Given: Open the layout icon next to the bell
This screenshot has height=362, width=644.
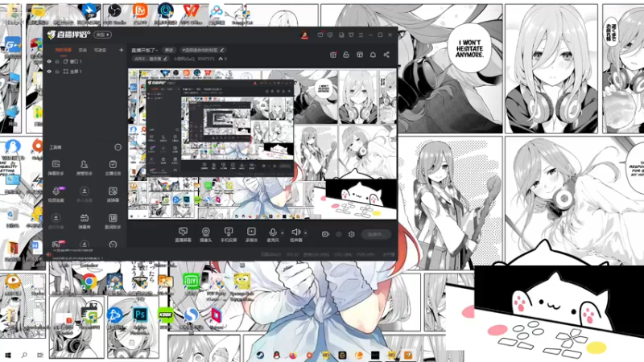Looking at the screenshot, I should tap(360, 55).
